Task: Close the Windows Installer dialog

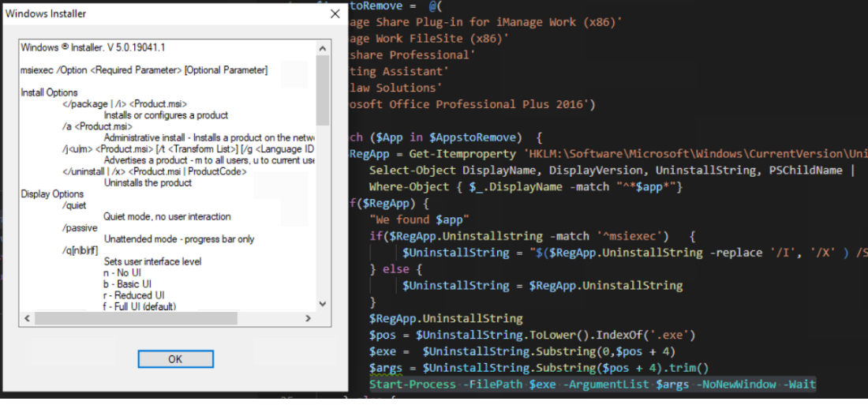Action: click(335, 14)
